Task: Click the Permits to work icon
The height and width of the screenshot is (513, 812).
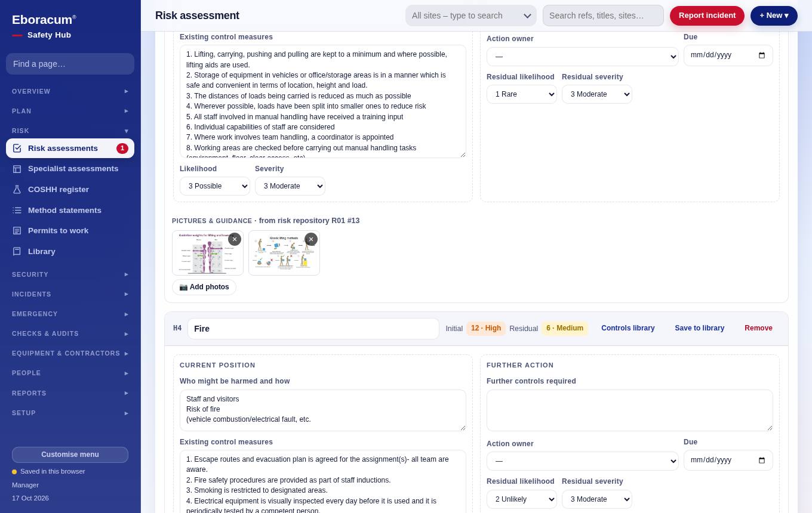Action: 17,231
